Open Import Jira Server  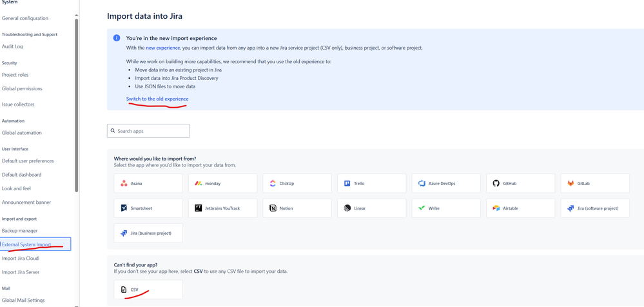pyautogui.click(x=21, y=272)
